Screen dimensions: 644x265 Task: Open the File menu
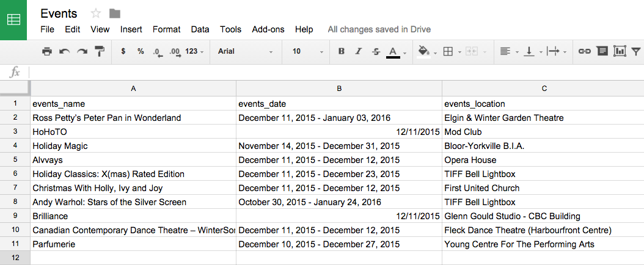(47, 29)
